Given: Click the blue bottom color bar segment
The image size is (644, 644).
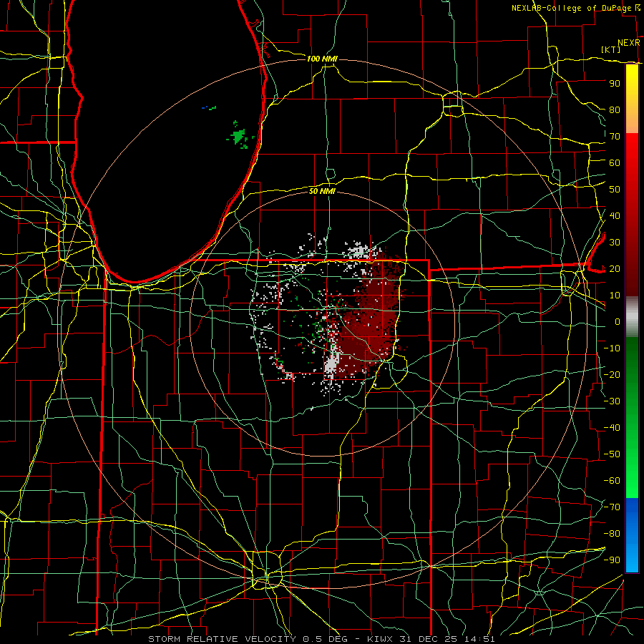Looking at the screenshot, I should (632, 535).
